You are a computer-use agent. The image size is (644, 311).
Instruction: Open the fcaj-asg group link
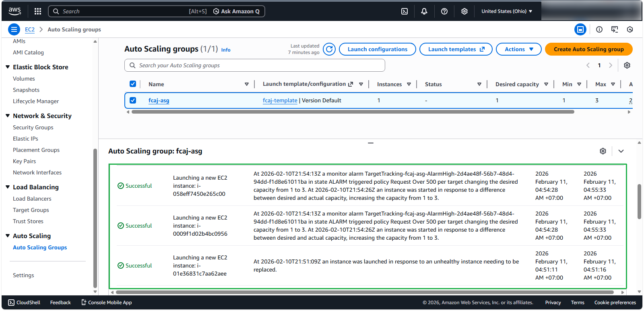pyautogui.click(x=159, y=100)
